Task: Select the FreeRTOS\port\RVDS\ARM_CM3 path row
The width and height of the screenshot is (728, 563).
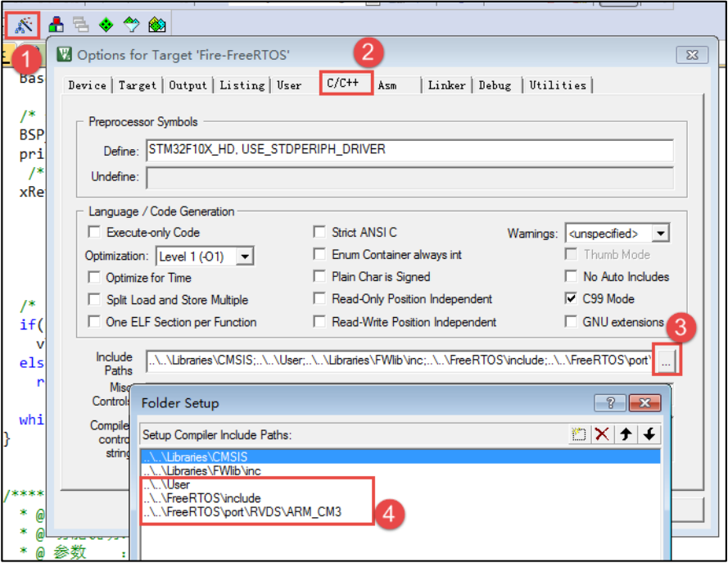Action: click(x=400, y=512)
